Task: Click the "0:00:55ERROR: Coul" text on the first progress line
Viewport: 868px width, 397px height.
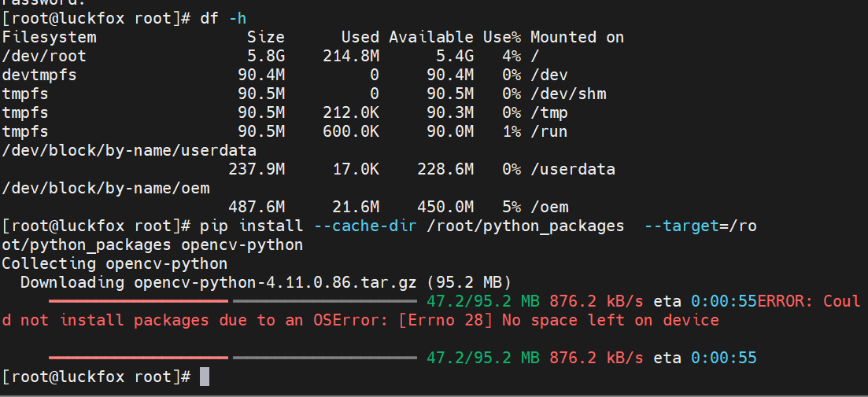Action: [776, 301]
